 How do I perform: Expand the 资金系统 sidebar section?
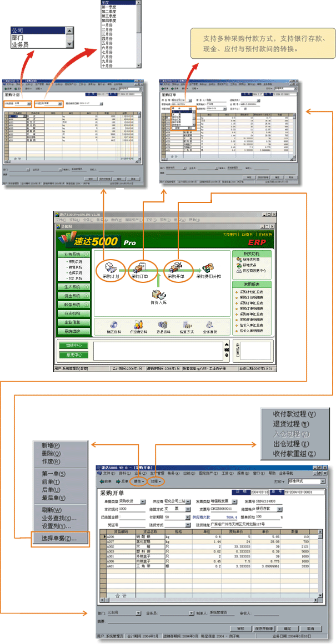click(x=72, y=296)
